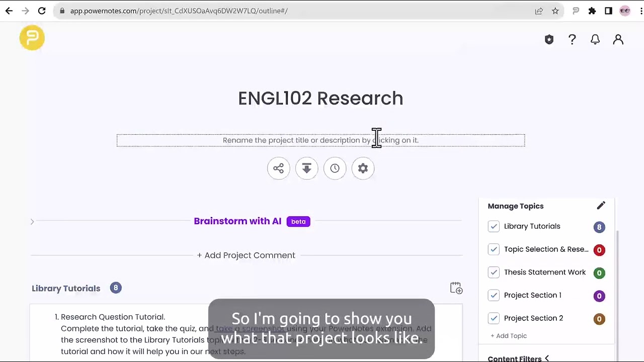The height and width of the screenshot is (362, 644).
Task: Open the notifications bell
Action: point(595,40)
